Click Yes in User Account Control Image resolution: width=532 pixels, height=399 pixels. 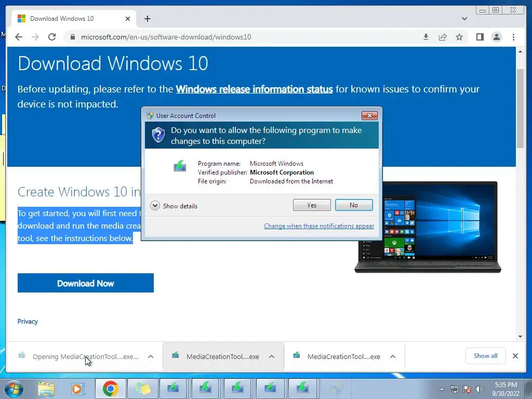pyautogui.click(x=312, y=205)
